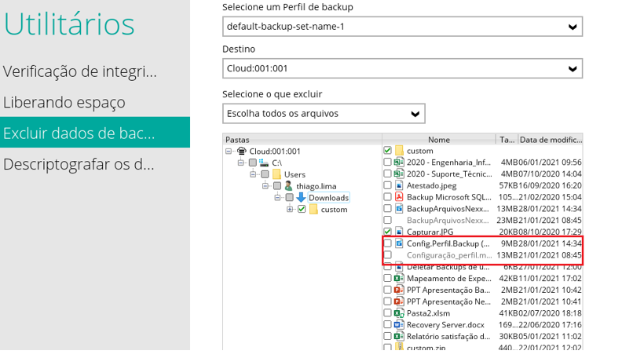644x358 pixels.
Task: Open the Destino Cloud:001:001 dropdown
Action: coord(402,69)
